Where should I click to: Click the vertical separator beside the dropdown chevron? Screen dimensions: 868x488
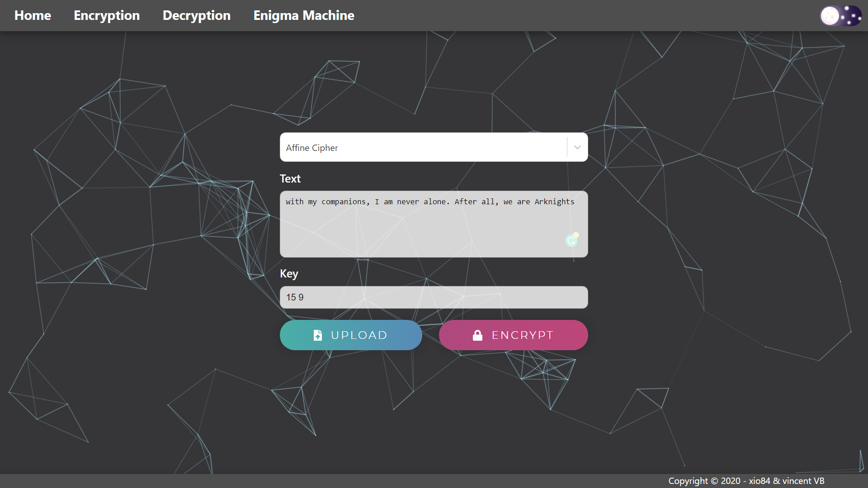(567, 147)
